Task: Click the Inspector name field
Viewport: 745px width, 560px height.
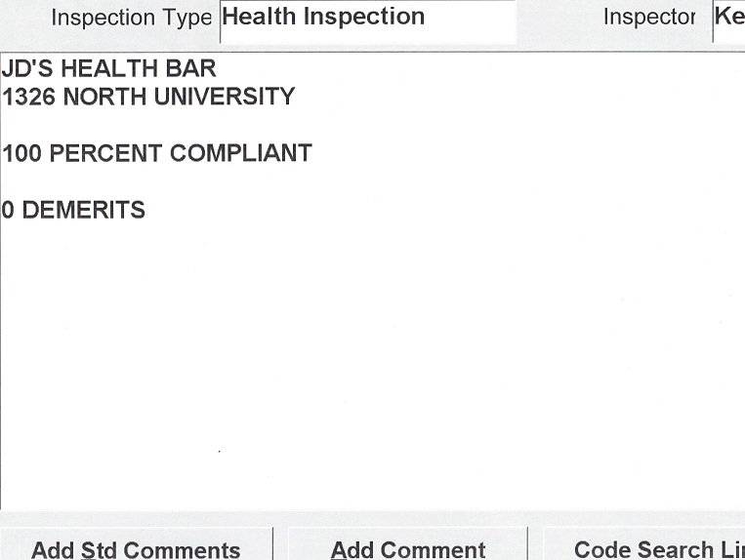Action: click(728, 20)
